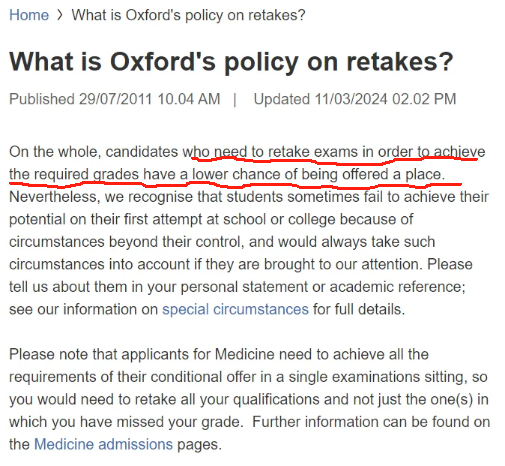The image size is (505, 466).
Task: Click the breadcrumb chevron separator after Home
Action: pos(60,15)
